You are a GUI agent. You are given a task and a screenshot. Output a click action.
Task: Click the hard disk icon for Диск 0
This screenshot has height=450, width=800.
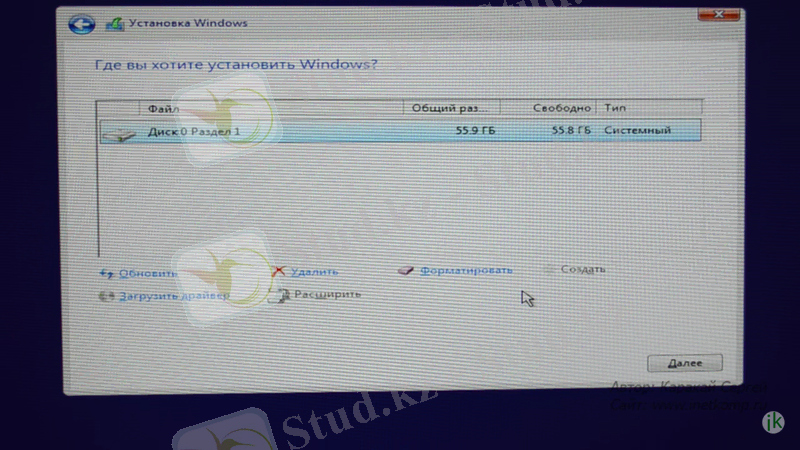click(119, 134)
